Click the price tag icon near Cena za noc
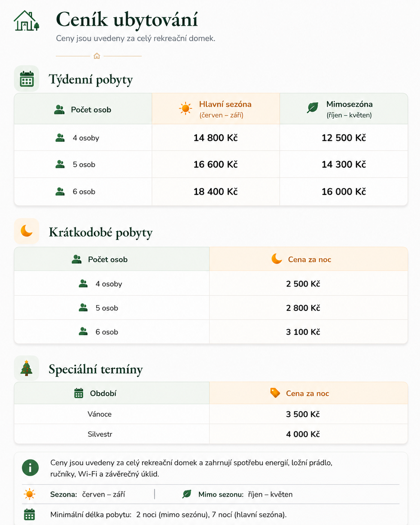Viewport: 420px width, 525px height. coord(275,393)
